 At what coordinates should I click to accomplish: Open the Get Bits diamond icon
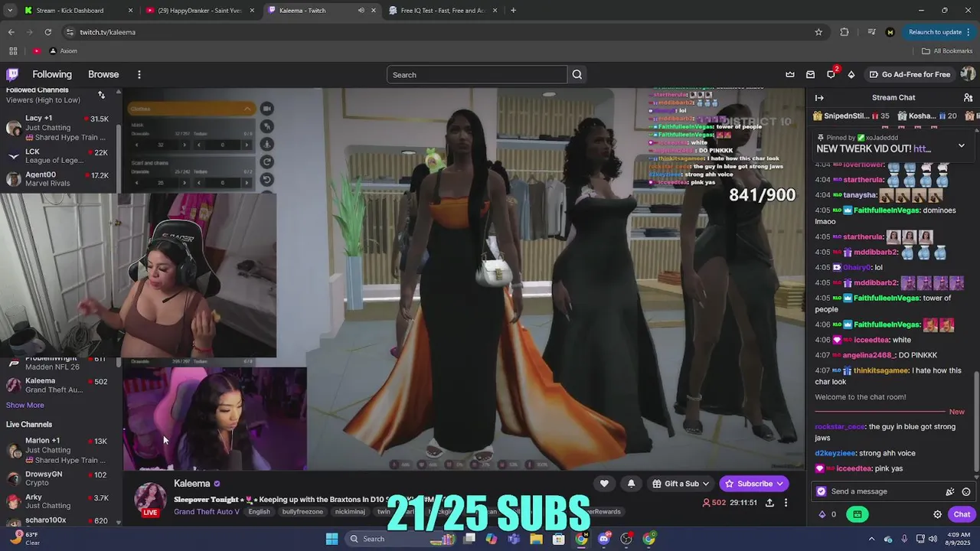[851, 74]
